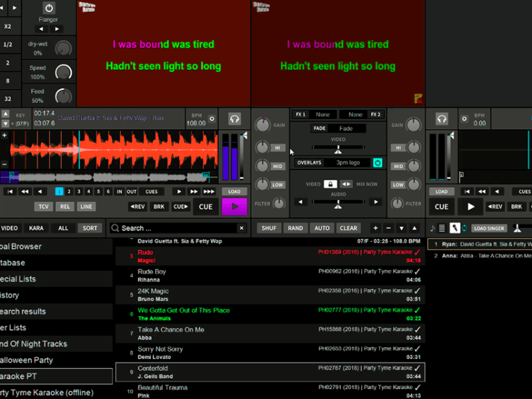Image resolution: width=532 pixels, height=399 pixels.
Task: Open the SORT options
Action: coord(90,228)
